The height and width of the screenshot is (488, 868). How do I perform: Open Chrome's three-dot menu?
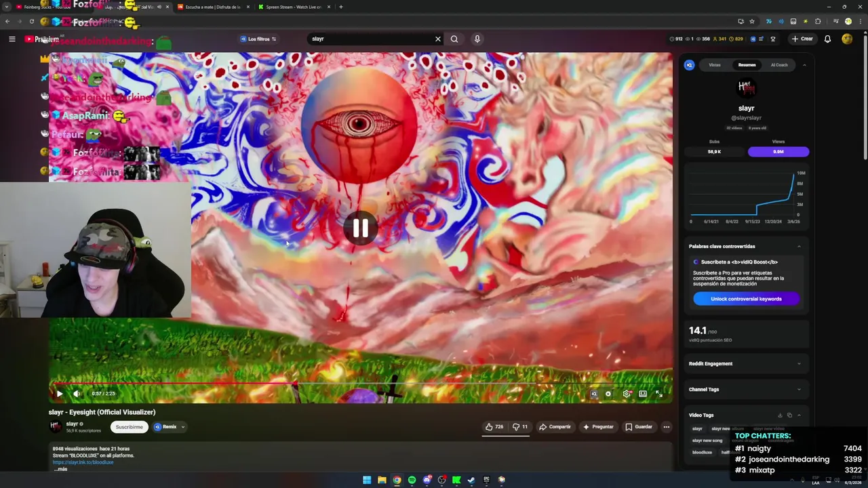(859, 21)
